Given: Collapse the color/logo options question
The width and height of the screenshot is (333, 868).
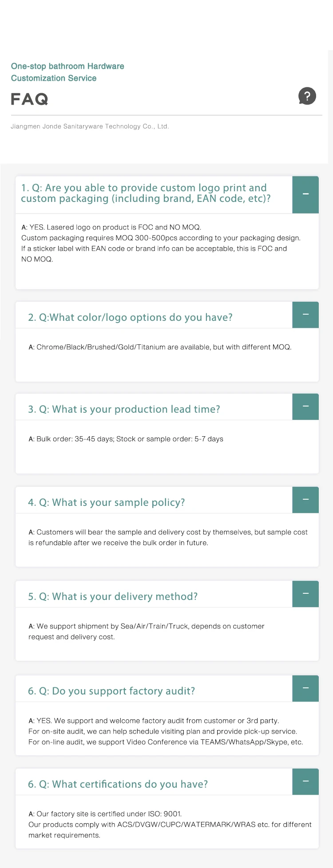Looking at the screenshot, I should tap(305, 315).
